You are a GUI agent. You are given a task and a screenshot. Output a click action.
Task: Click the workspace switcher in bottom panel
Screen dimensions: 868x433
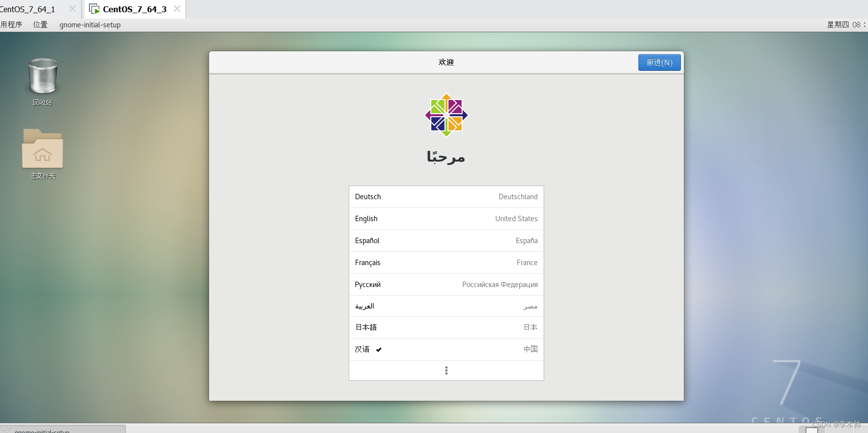812,430
